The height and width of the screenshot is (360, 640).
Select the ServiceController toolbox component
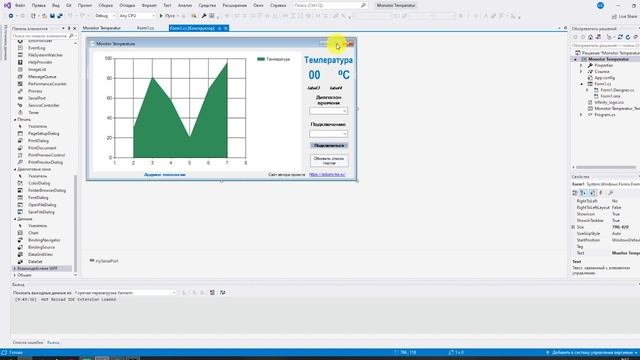coord(44,105)
